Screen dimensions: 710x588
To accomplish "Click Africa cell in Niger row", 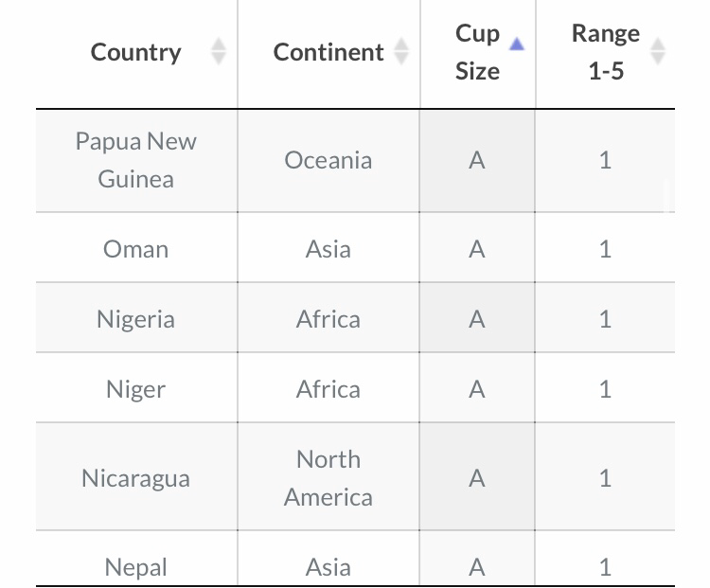I will pyautogui.click(x=328, y=389).
